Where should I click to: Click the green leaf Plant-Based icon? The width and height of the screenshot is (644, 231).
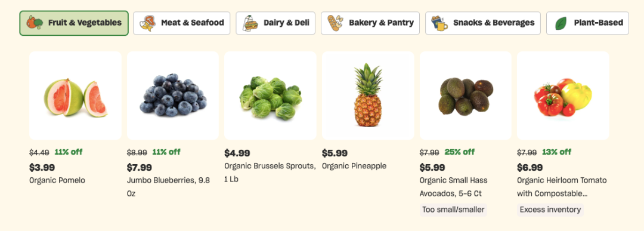point(561,23)
